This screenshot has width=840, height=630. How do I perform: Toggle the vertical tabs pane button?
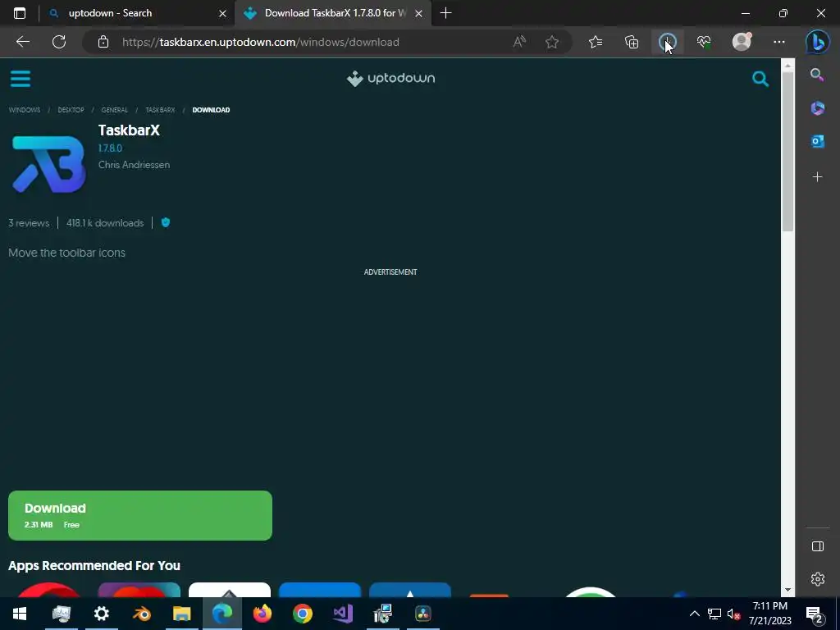pos(20,13)
